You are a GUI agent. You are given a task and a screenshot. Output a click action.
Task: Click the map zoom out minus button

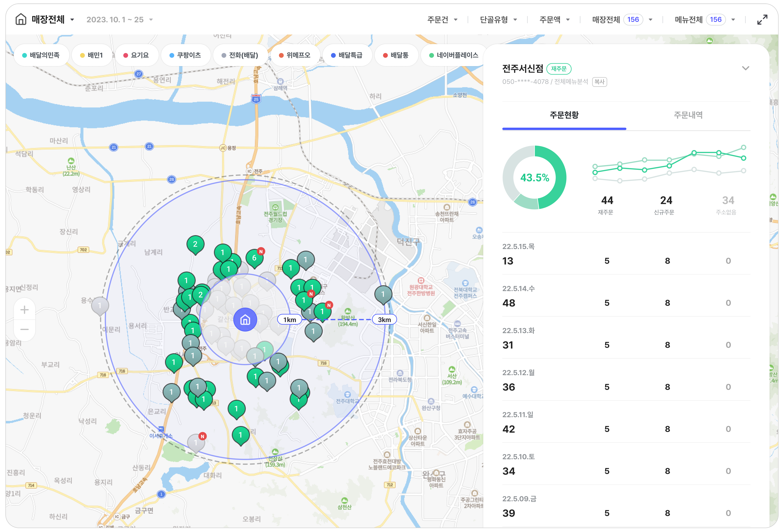[x=24, y=329]
